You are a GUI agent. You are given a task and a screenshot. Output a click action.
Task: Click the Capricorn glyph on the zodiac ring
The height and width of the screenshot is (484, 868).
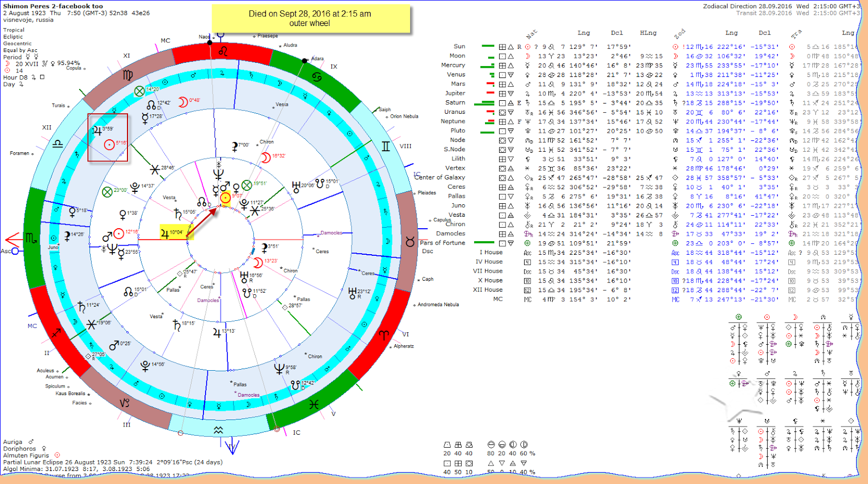point(125,403)
